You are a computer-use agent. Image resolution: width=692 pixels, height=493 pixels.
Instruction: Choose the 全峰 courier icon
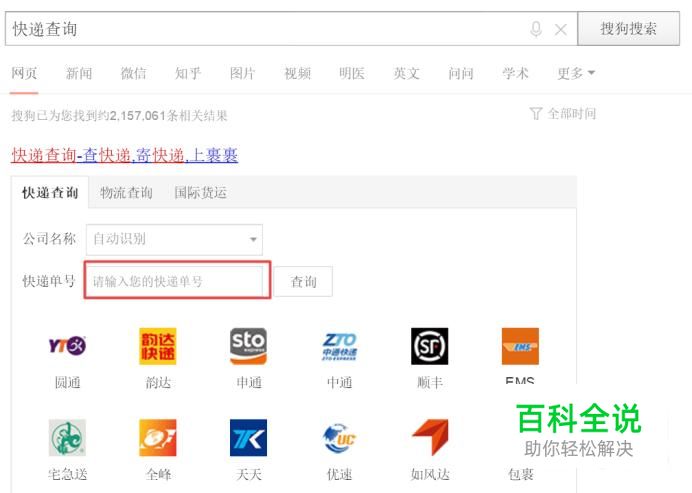coord(158,437)
